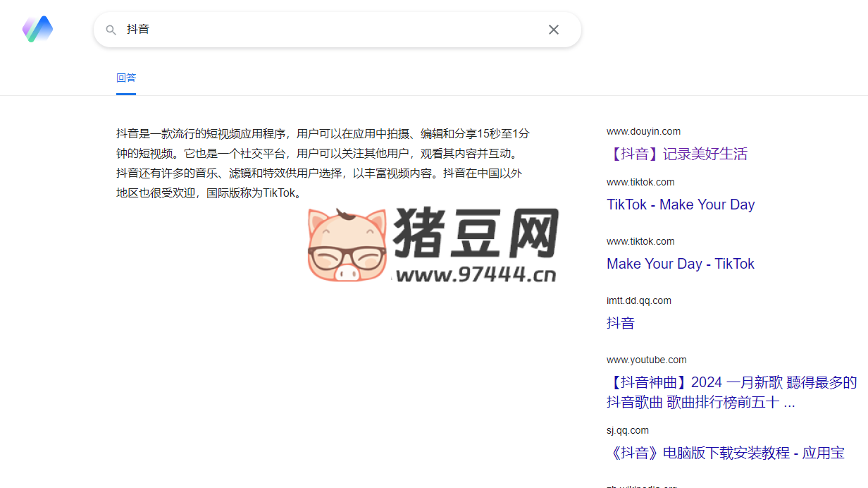
Task: Open the 【抖音】记录美好生活 result
Action: point(676,154)
